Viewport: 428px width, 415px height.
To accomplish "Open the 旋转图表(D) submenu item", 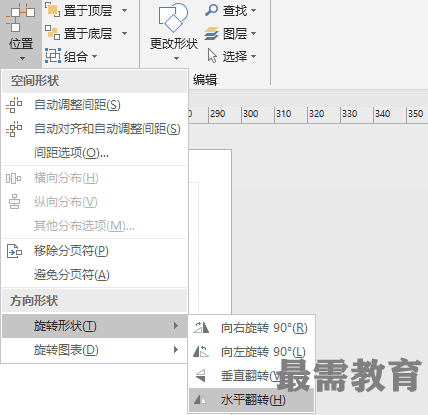I will pos(95,350).
